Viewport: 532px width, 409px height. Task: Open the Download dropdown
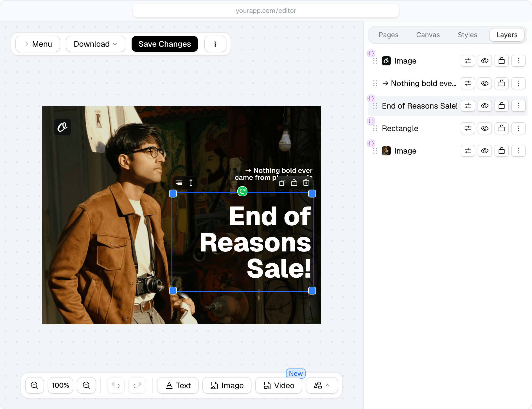[95, 44]
